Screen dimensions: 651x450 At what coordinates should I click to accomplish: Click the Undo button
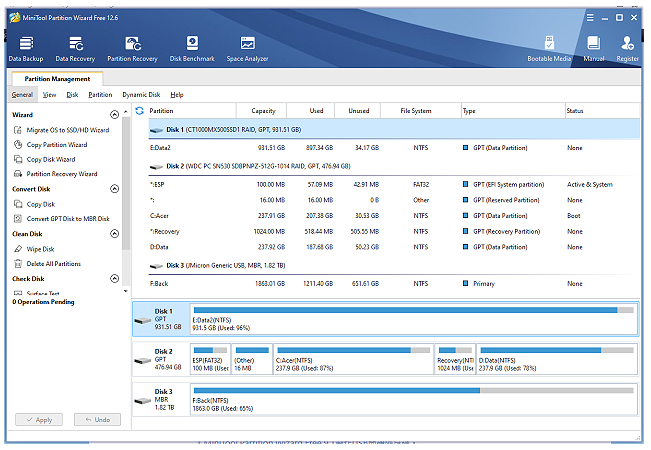[98, 419]
